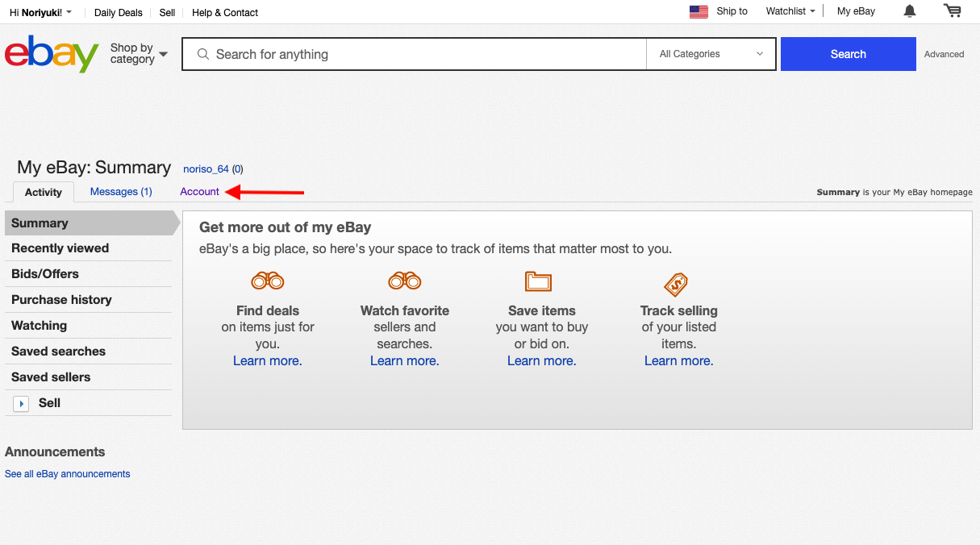
Task: Select Recently viewed in the sidebar
Action: pos(88,248)
